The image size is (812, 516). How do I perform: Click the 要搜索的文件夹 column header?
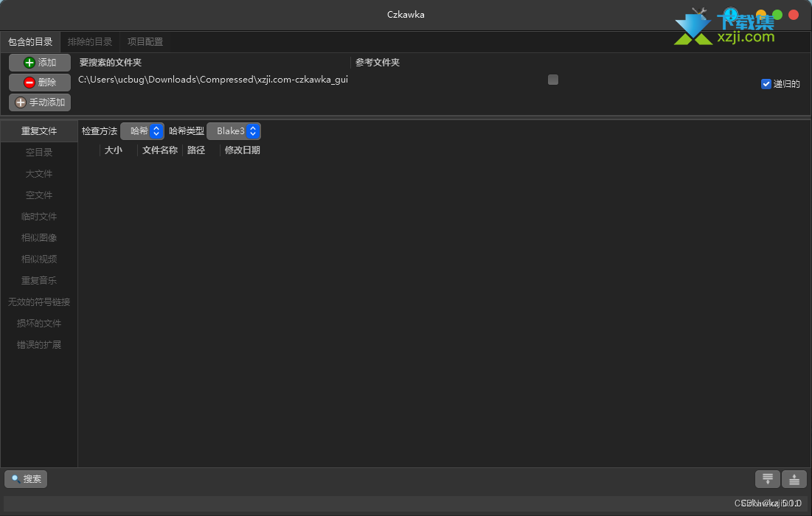click(x=111, y=63)
